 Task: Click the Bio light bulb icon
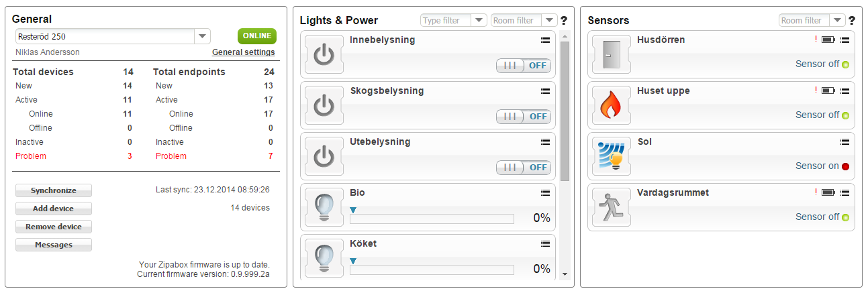coord(324,208)
